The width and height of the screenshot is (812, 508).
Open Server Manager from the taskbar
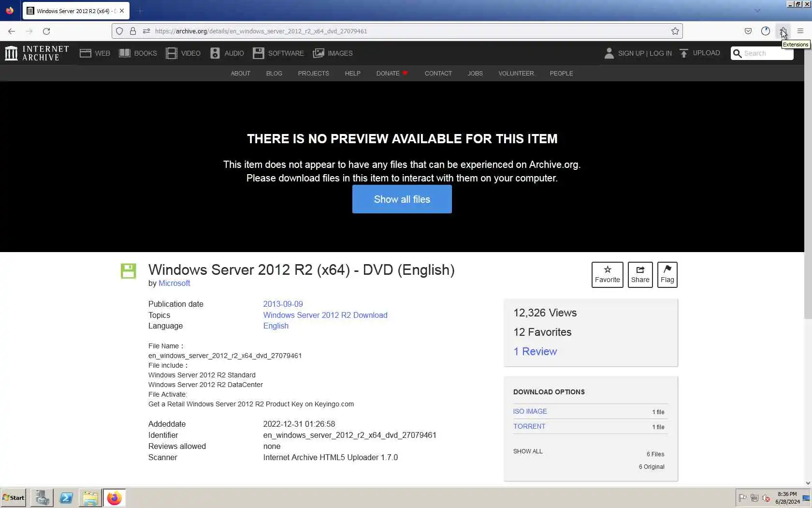coord(42,498)
